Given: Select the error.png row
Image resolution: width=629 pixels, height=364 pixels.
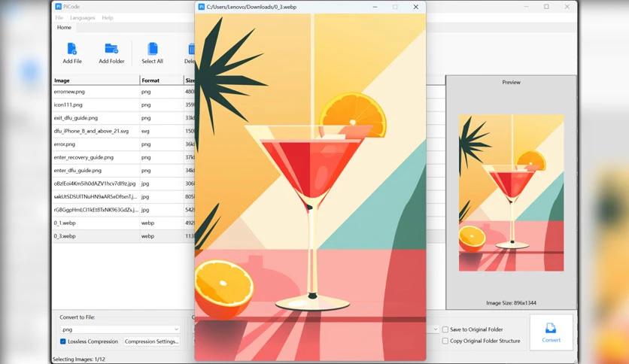Looking at the screenshot, I should click(123, 144).
